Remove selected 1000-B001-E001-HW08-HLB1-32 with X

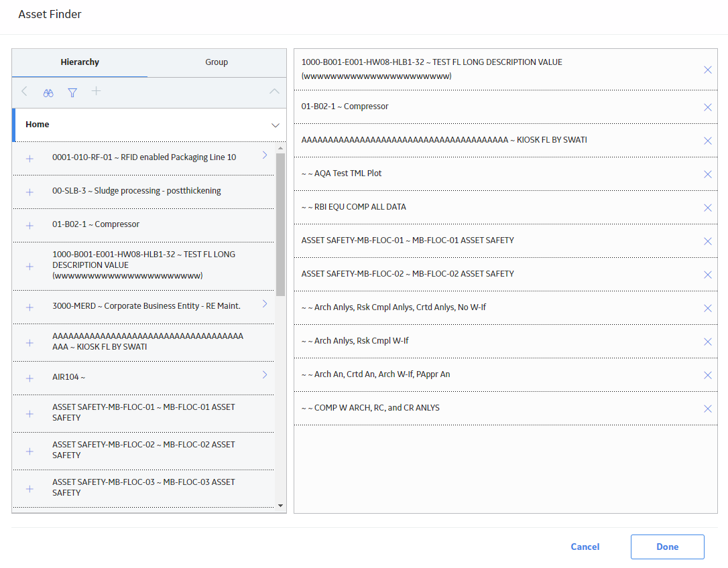point(708,70)
